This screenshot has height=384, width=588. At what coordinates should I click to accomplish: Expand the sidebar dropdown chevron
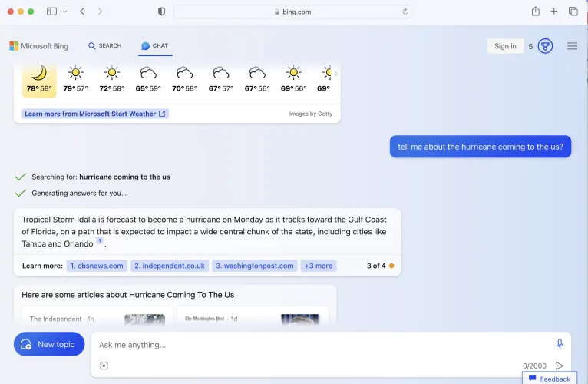pos(65,12)
